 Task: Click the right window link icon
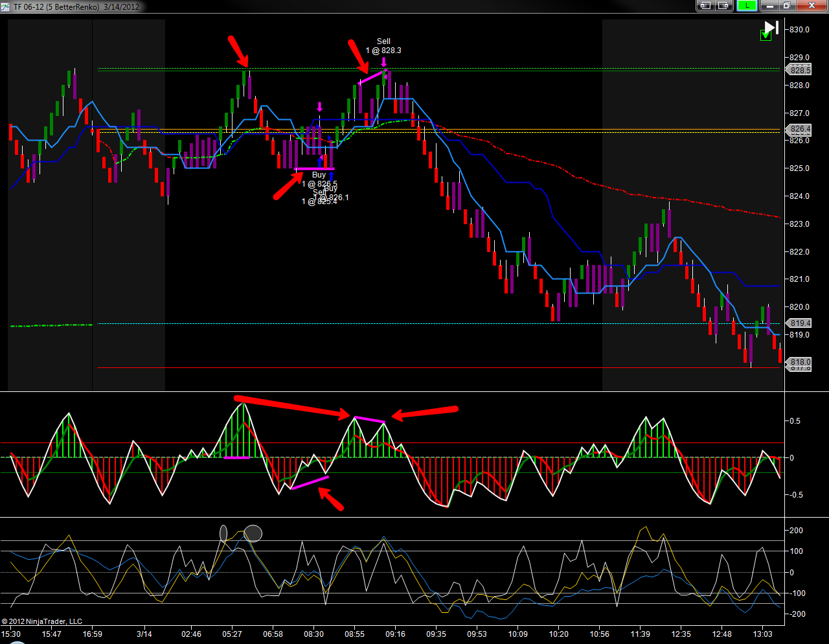723,6
